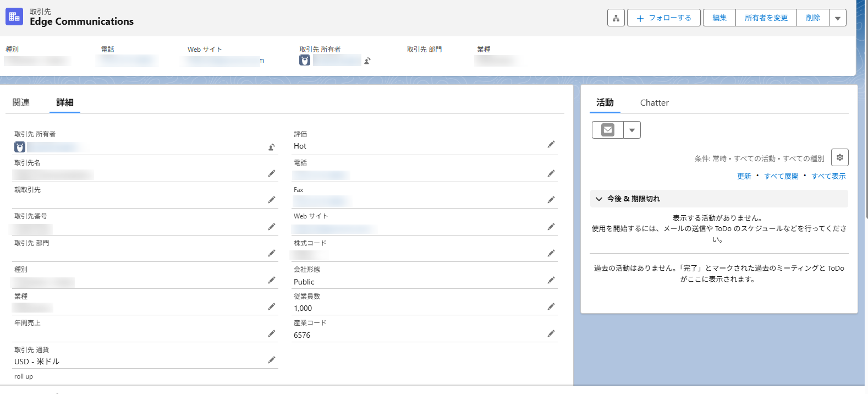Click the page vertical scrollbar

tap(866, 110)
